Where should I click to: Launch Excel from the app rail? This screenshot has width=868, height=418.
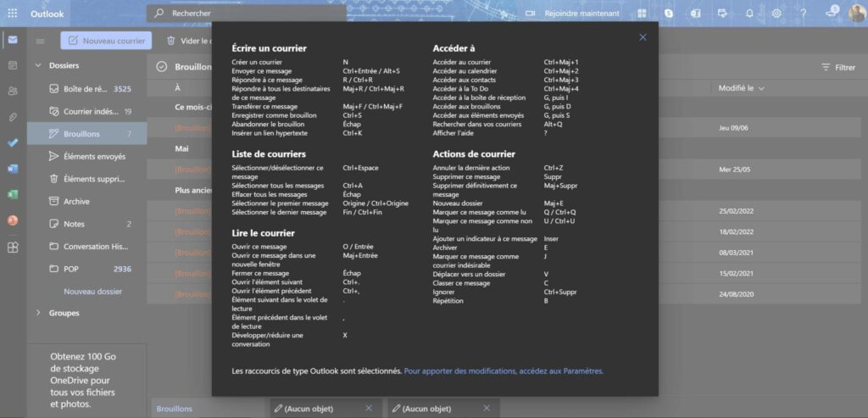[x=13, y=194]
